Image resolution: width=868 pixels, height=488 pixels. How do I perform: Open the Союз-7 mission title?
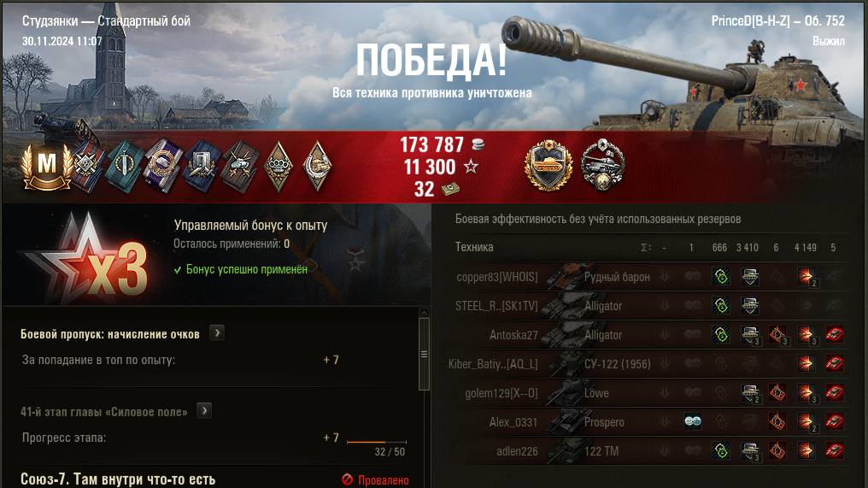tap(118, 479)
